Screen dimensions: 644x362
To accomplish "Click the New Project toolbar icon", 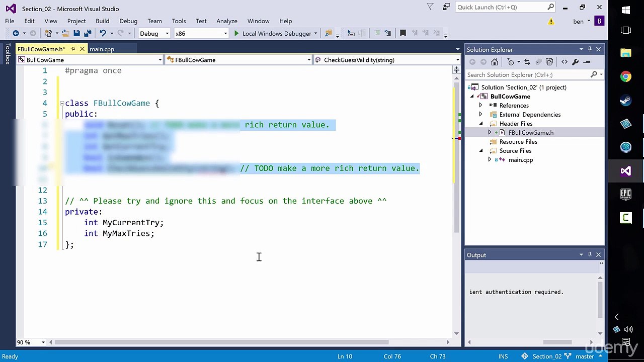I will (48, 33).
